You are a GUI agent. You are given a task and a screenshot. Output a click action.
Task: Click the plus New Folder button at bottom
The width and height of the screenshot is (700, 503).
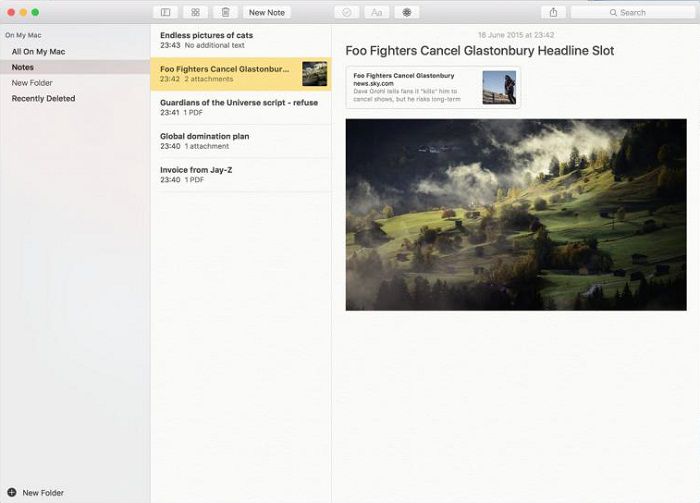coord(36,493)
